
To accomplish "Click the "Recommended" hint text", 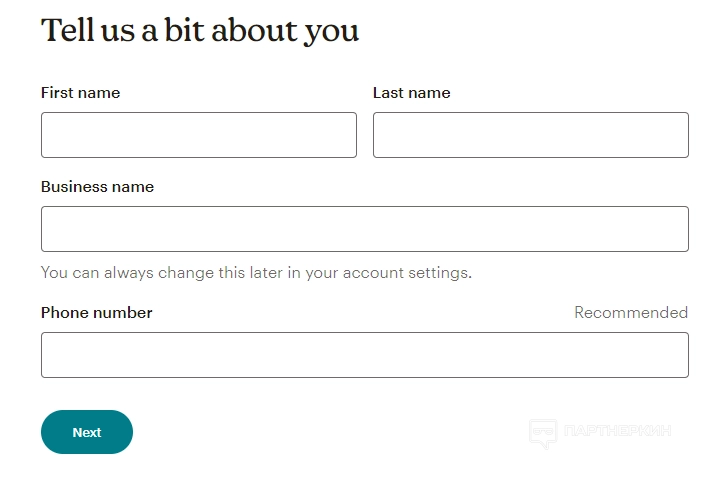I will click(x=630, y=313).
